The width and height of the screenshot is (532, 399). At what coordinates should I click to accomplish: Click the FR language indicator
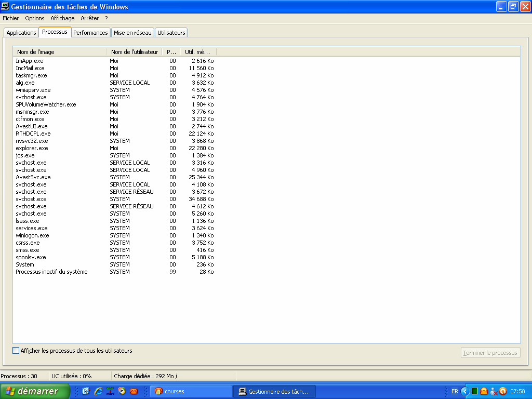[x=455, y=391]
